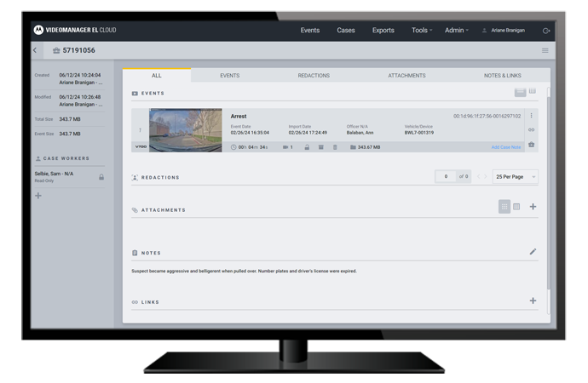Add a new link with the plus icon
The width and height of the screenshot is (588, 383).
click(533, 300)
